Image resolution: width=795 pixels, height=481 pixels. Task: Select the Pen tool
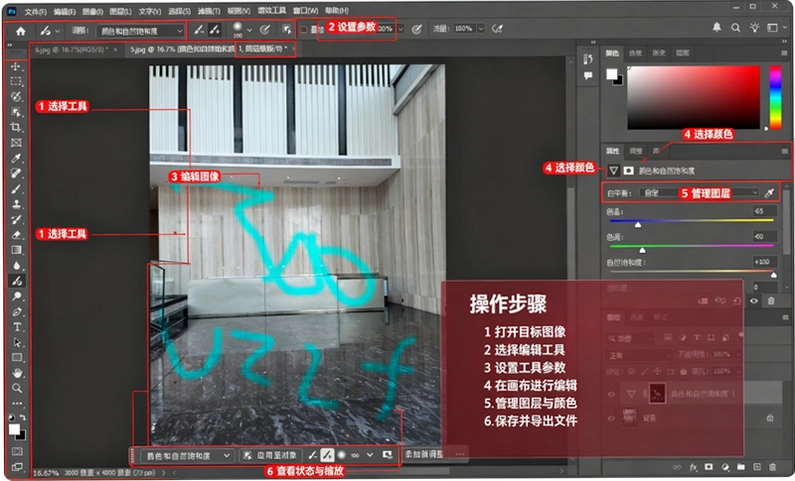tap(16, 311)
